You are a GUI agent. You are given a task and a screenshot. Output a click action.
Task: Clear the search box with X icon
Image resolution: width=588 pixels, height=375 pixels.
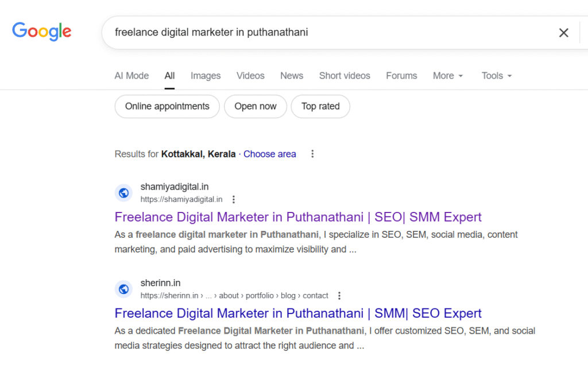[x=563, y=33]
